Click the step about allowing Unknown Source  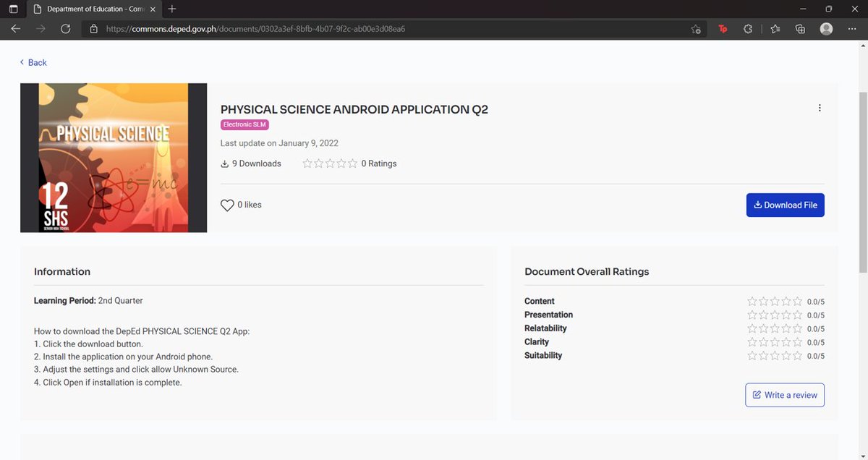(x=136, y=369)
